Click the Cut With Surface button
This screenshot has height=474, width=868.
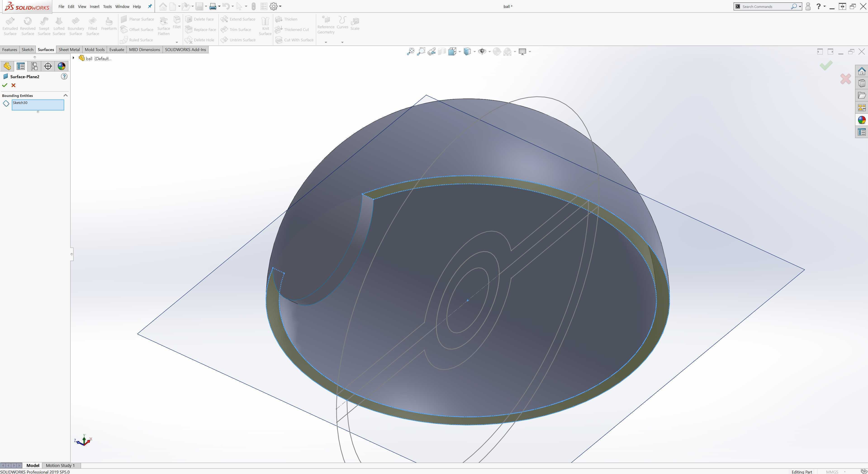pos(294,40)
